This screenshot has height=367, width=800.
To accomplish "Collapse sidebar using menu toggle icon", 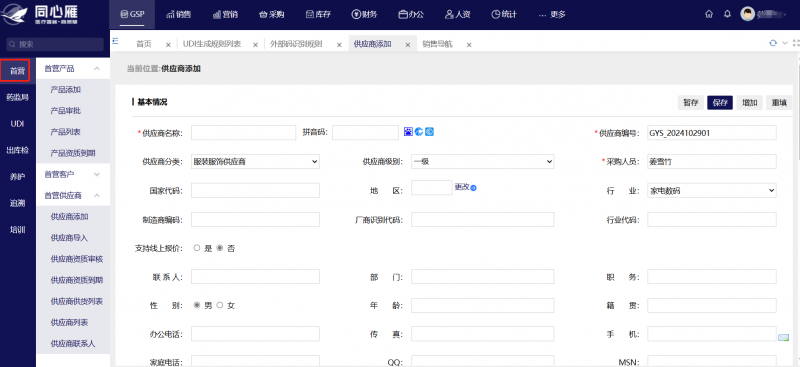I will click(115, 41).
